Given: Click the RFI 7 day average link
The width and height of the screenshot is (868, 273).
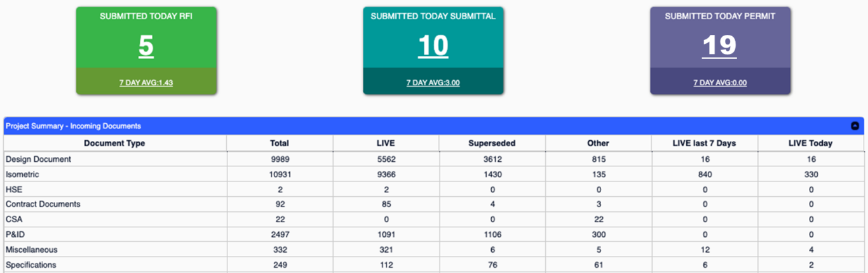Looking at the screenshot, I should coord(146,83).
